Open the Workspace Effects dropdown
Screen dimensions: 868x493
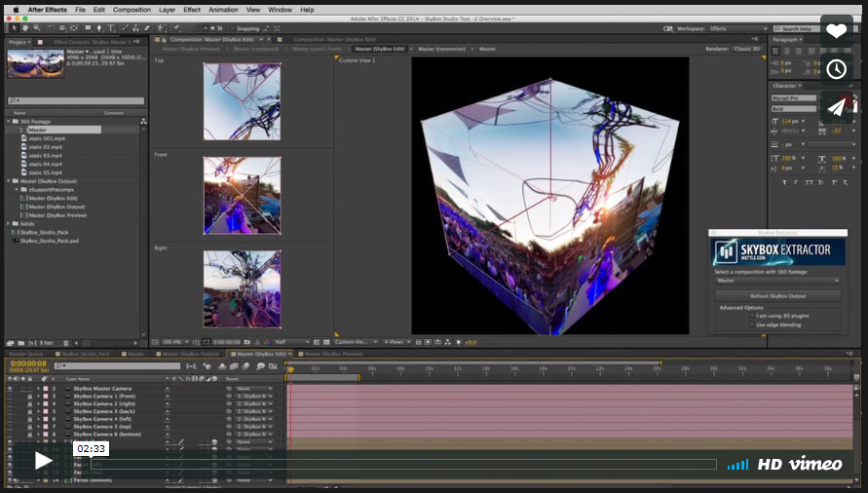click(x=738, y=29)
